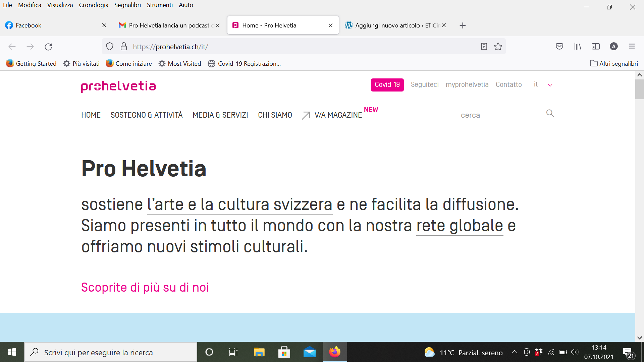The width and height of the screenshot is (644, 362).
Task: Open the Modifica menu
Action: [x=30, y=5]
